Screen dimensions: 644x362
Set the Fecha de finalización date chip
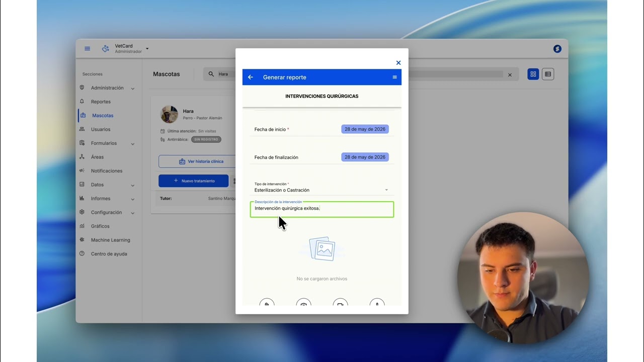pyautogui.click(x=365, y=157)
